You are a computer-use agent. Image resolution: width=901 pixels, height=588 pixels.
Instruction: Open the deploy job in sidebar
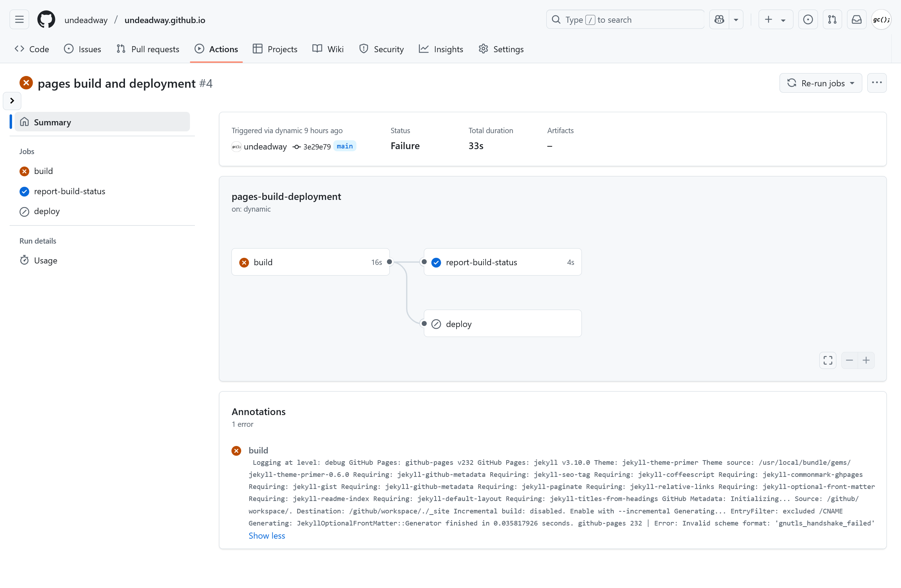click(x=40, y=211)
